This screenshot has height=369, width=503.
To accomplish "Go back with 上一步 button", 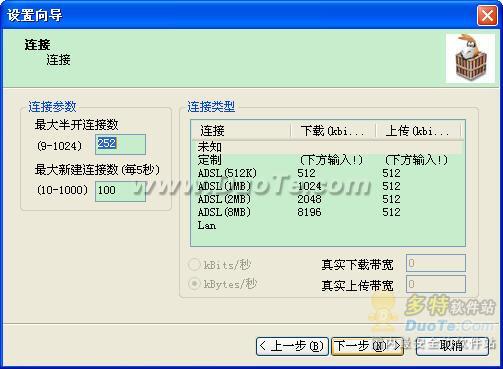I will pyautogui.click(x=292, y=346).
